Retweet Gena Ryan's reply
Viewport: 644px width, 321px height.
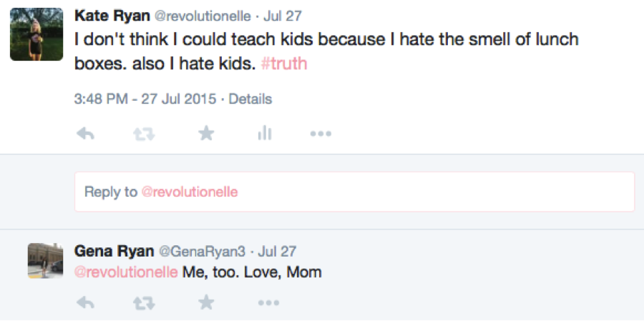144,303
